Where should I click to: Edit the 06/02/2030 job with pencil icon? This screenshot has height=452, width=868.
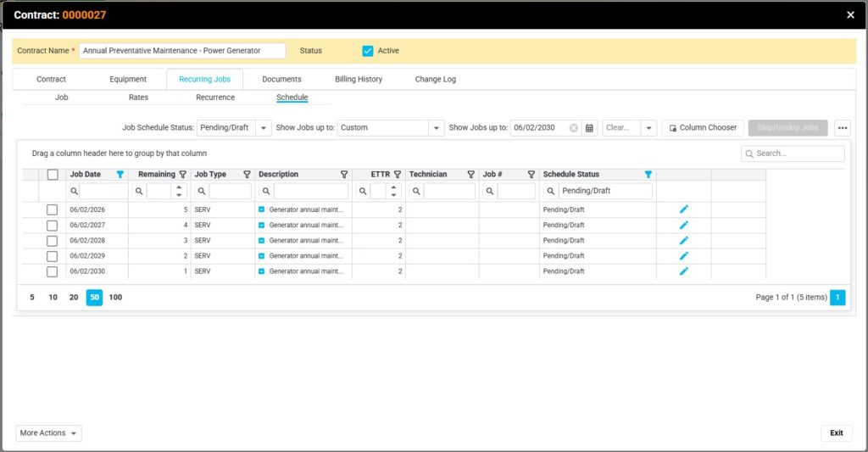684,271
